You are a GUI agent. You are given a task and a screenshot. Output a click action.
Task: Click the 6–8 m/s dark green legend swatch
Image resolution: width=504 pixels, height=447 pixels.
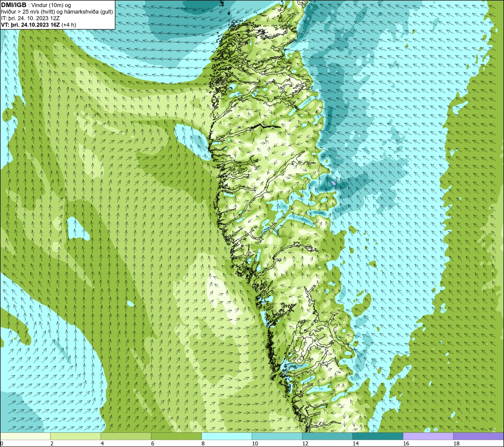[176, 436]
